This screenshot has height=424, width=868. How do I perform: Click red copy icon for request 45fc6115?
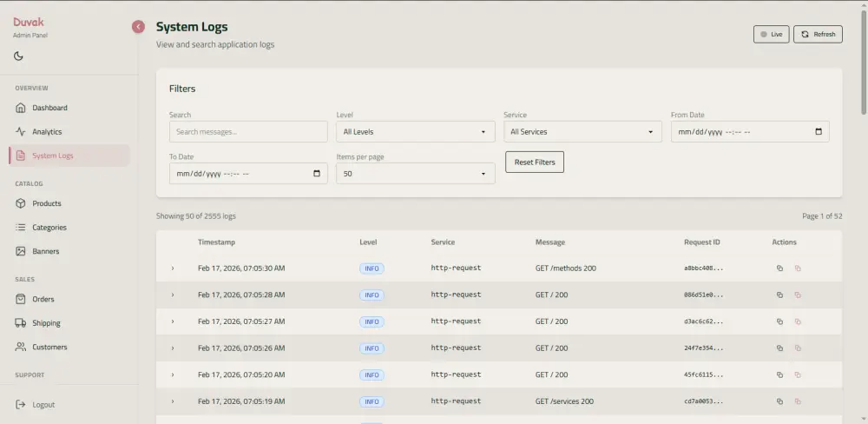798,374
